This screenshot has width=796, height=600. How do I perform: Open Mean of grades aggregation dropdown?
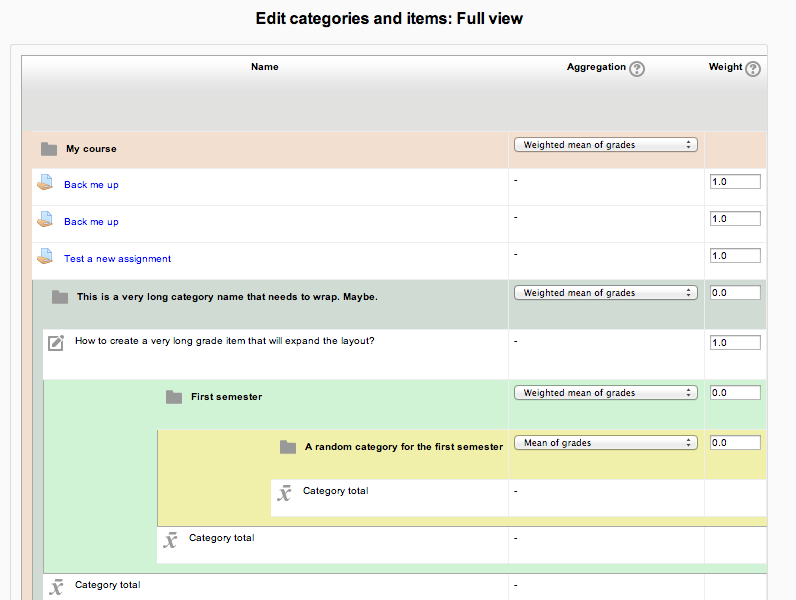click(x=606, y=443)
